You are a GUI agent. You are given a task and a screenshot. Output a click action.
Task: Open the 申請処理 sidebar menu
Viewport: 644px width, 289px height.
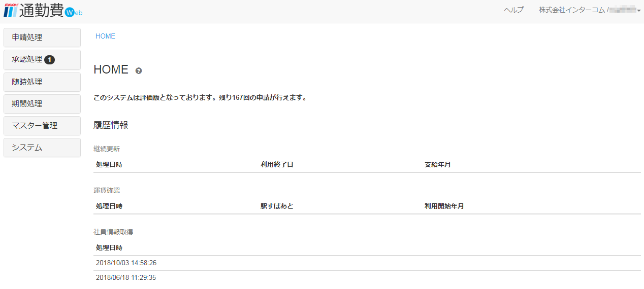[42, 38]
